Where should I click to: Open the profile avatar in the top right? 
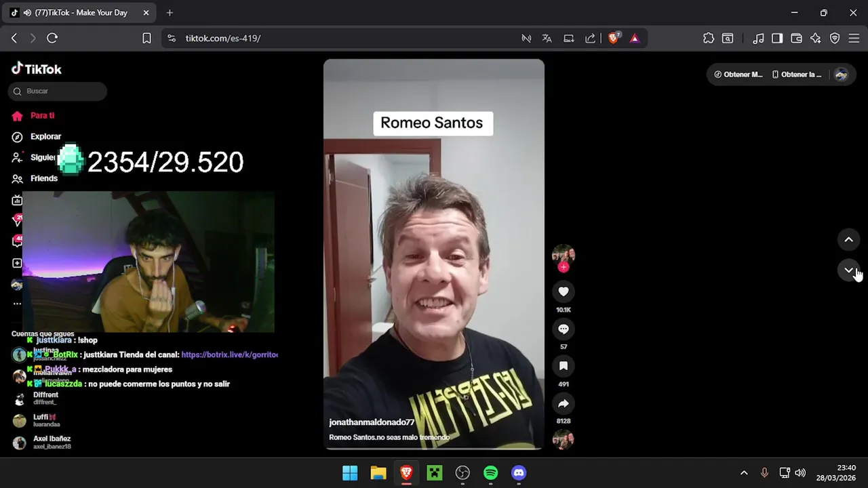842,75
